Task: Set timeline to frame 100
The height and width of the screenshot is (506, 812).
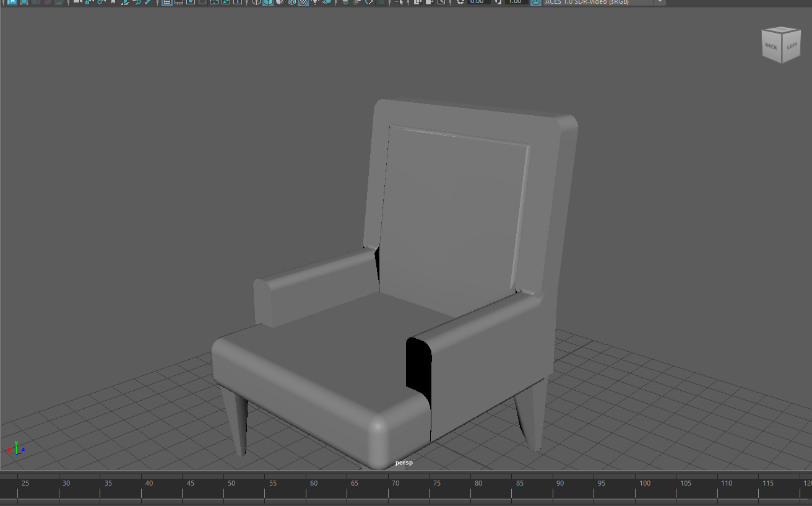Action: pyautogui.click(x=645, y=483)
